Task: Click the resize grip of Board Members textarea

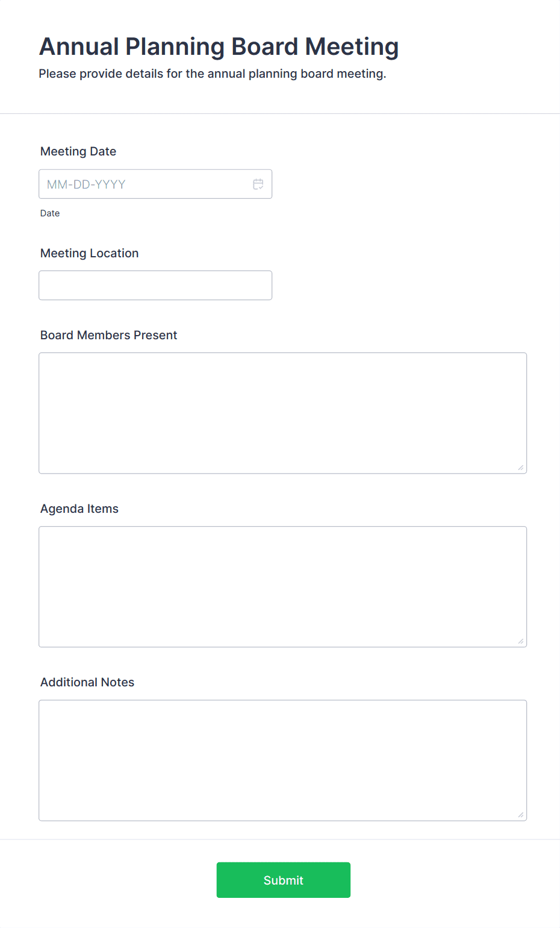Action: pyautogui.click(x=521, y=466)
